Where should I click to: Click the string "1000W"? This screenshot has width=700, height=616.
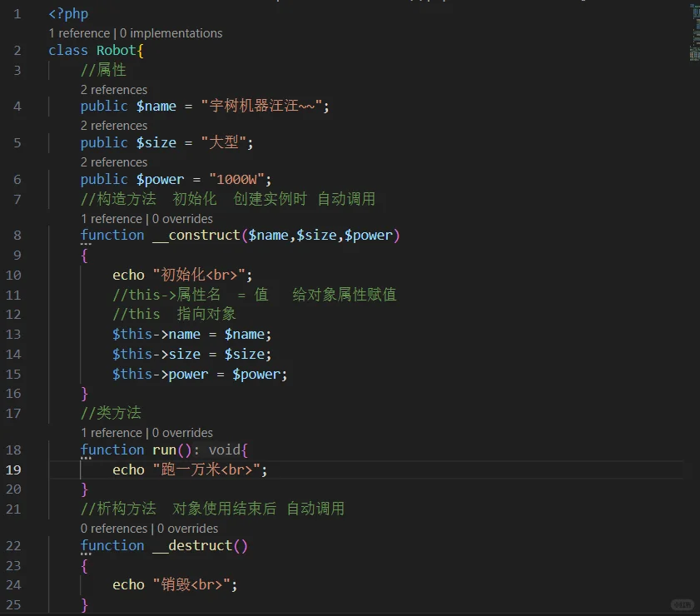tap(236, 180)
